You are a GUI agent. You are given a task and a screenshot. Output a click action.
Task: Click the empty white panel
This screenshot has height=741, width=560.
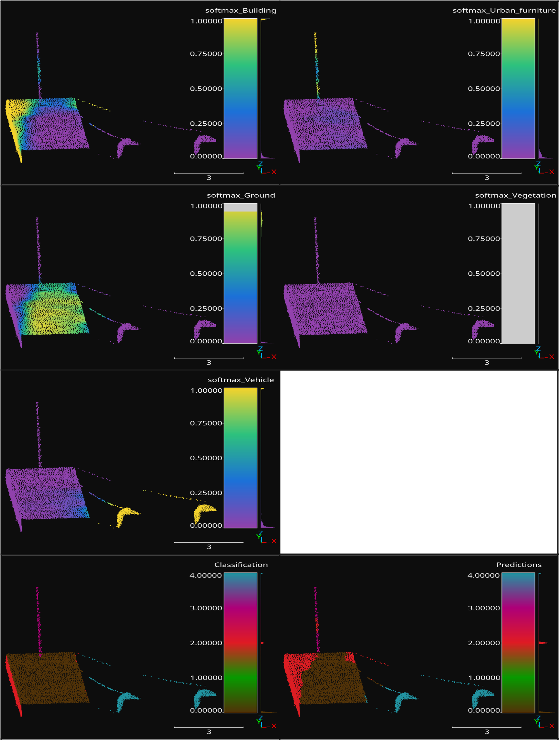(418, 462)
